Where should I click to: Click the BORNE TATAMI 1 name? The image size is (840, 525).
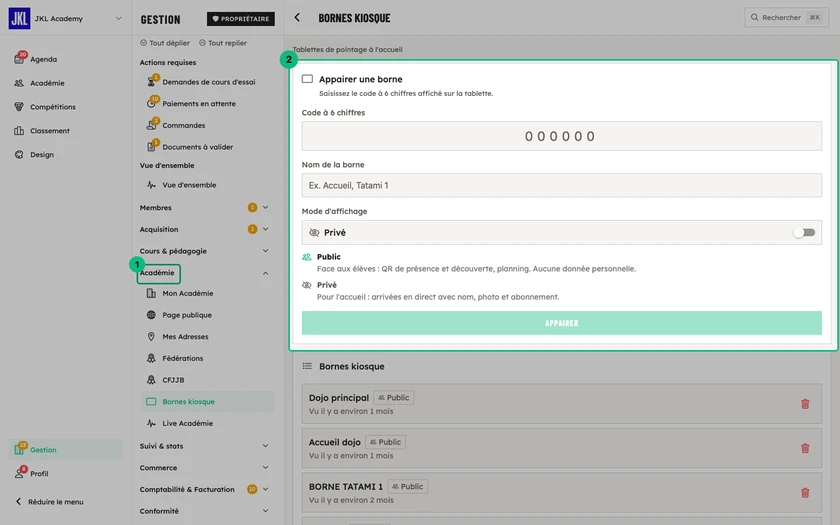(346, 486)
